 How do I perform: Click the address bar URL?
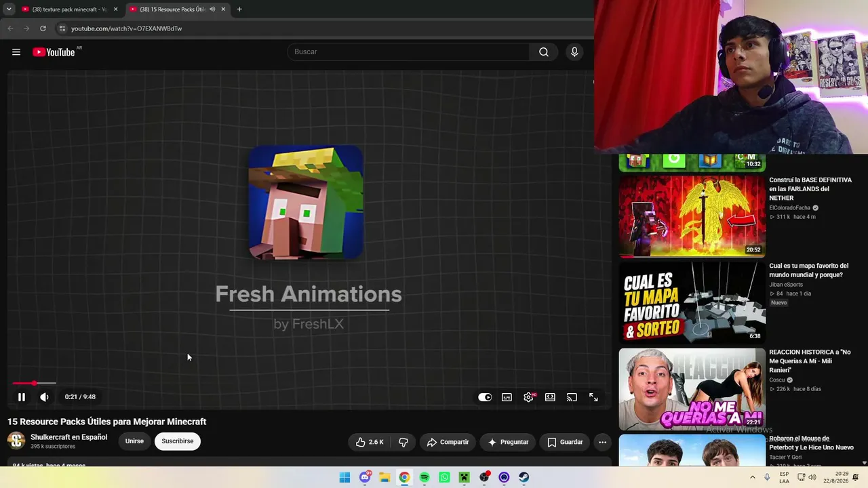pos(126,28)
